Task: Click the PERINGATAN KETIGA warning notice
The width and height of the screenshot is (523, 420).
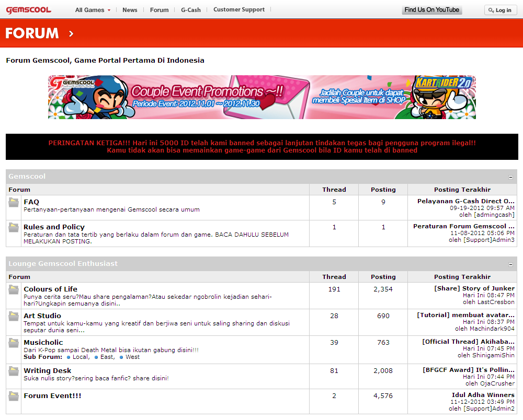Action: click(262, 147)
